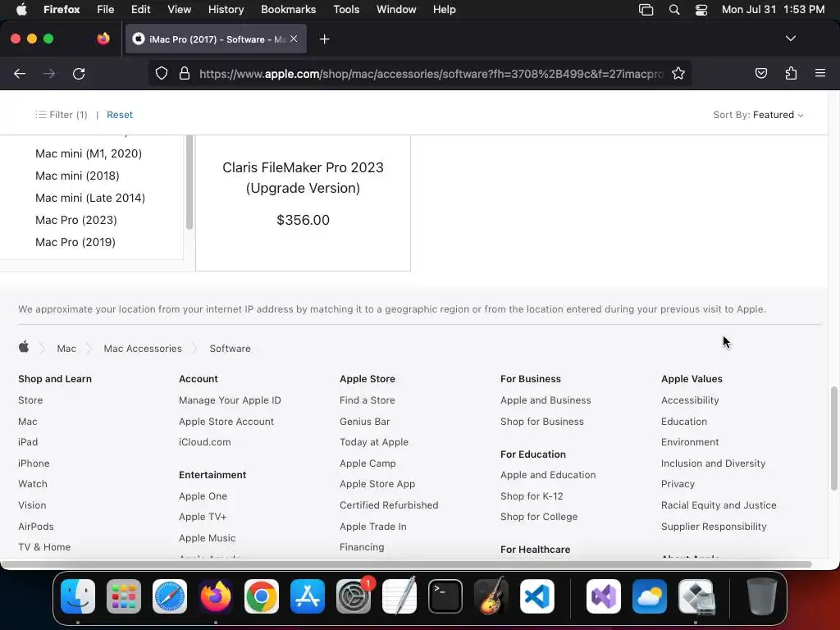Click the Firefox View icon beside tabs
The image size is (840, 630).
click(x=103, y=39)
